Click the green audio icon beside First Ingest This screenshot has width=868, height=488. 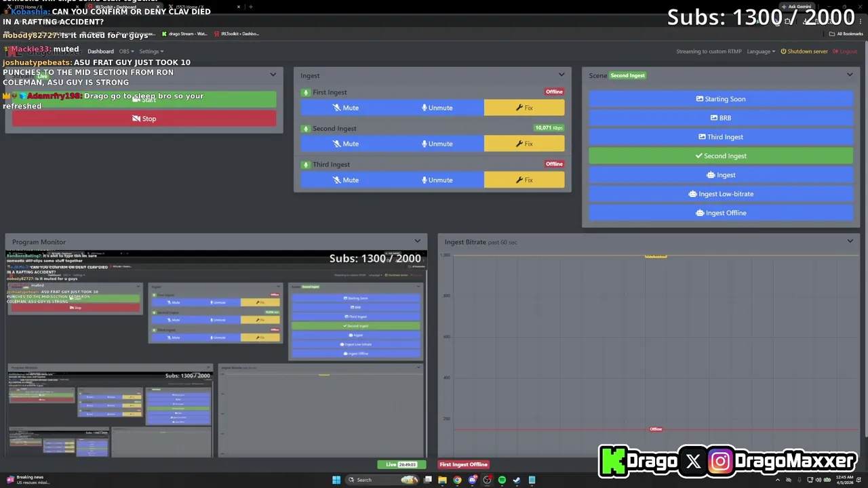tap(306, 92)
